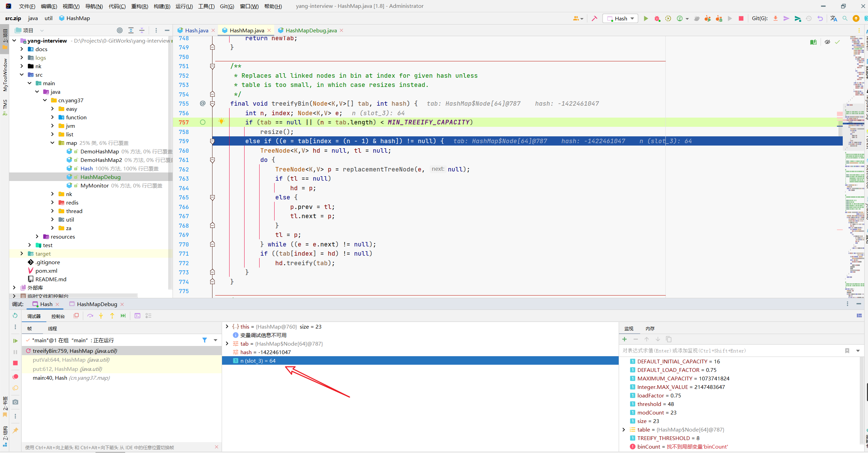Click Run to Cursor debugger icon

(x=123, y=316)
